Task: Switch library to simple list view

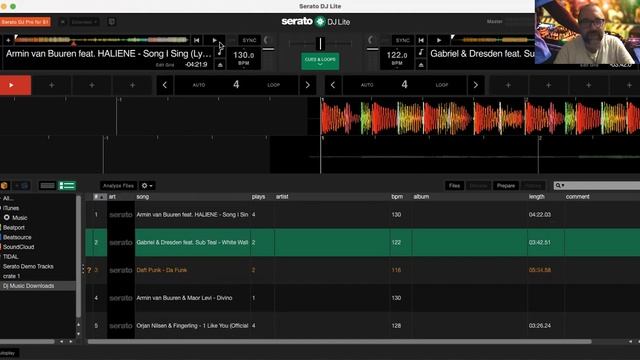Action: click(x=47, y=186)
